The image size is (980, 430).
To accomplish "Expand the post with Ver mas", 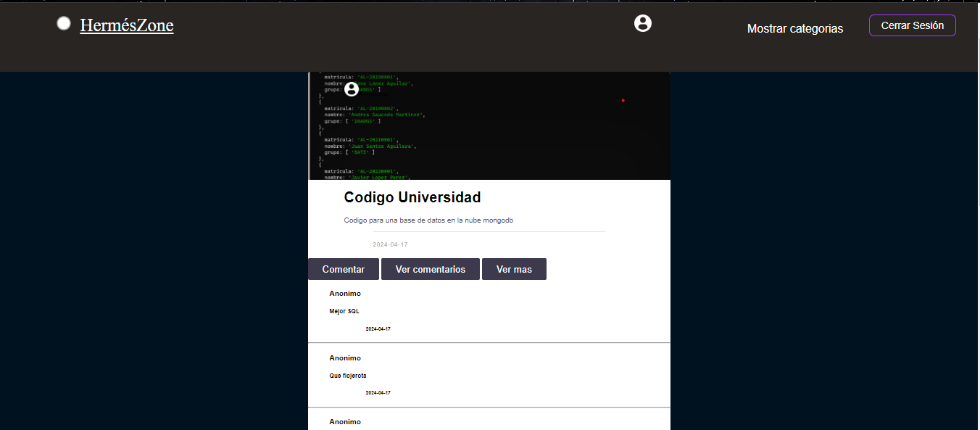I will 514,269.
